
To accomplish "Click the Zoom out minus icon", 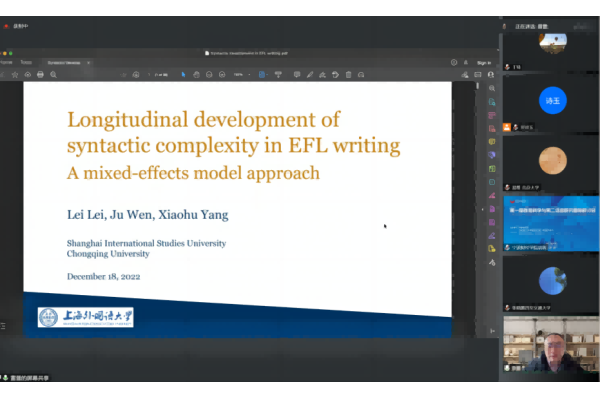I will coord(210,74).
